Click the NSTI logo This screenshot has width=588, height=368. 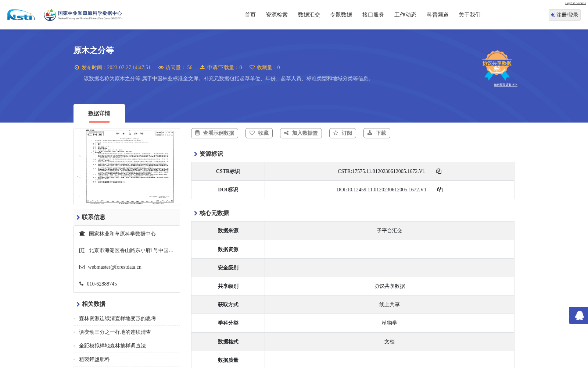pos(21,15)
